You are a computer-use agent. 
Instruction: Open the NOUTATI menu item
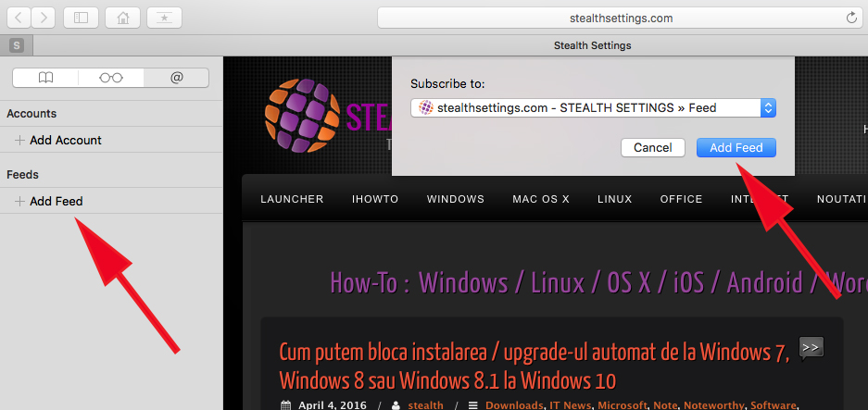pos(842,199)
